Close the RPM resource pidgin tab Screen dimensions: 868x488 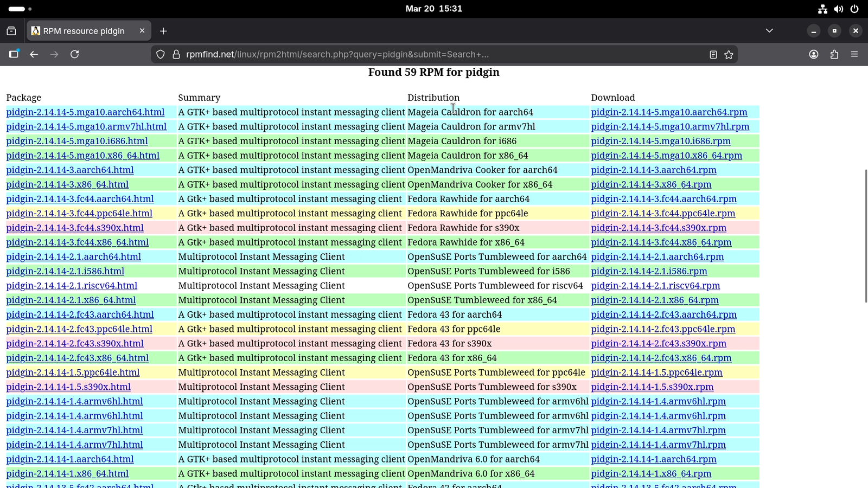click(142, 31)
